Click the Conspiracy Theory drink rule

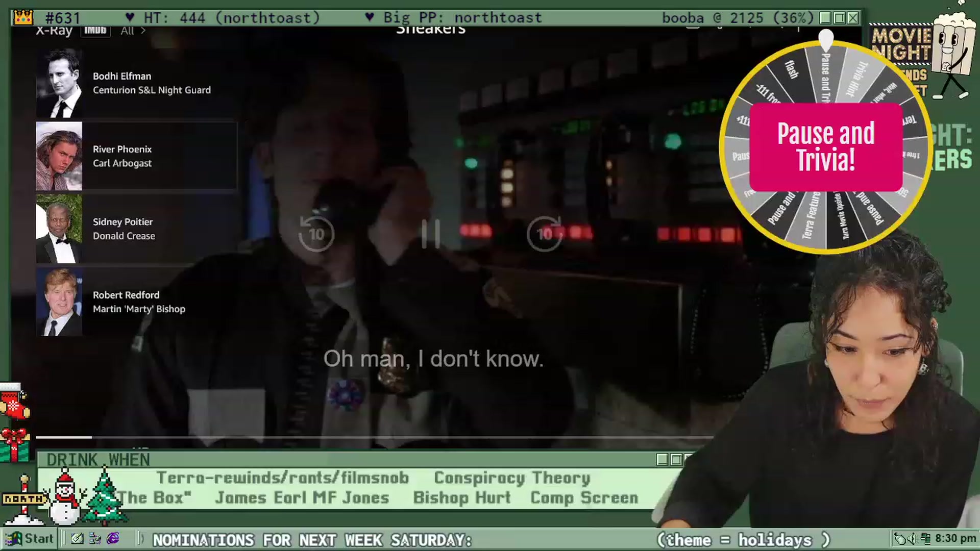(x=512, y=478)
